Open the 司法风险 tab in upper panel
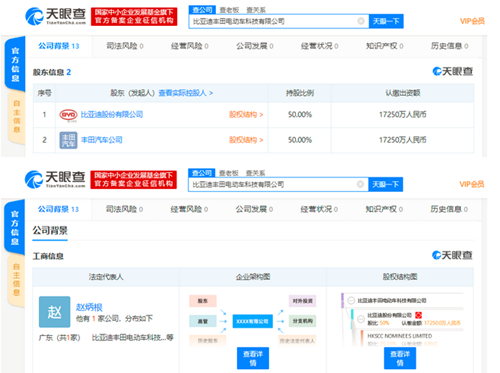 [125, 46]
